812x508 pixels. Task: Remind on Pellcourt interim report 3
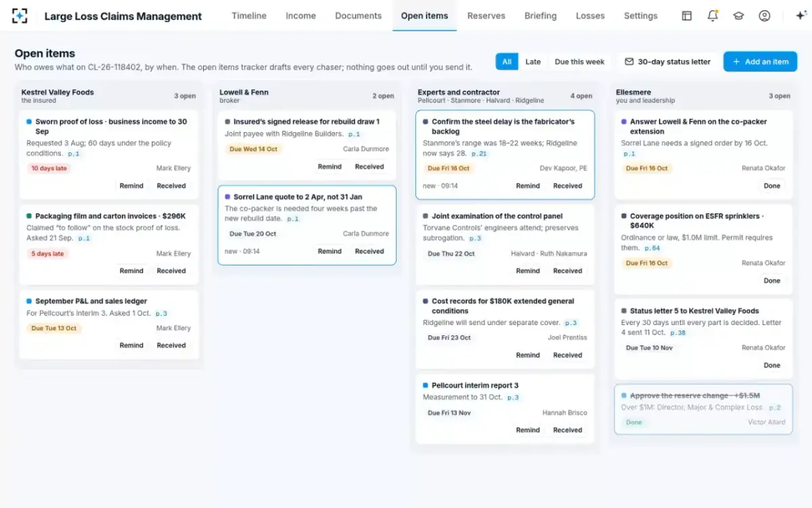click(x=528, y=430)
